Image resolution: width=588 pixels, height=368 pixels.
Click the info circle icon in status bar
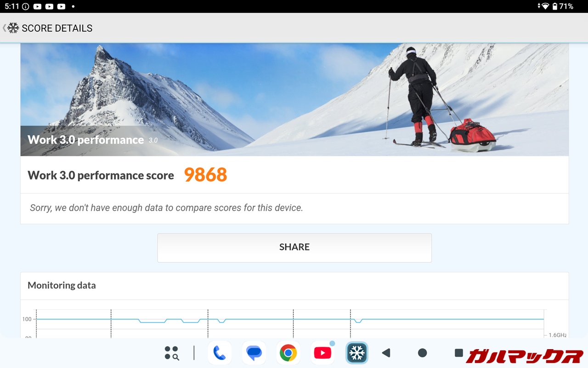[25, 6]
